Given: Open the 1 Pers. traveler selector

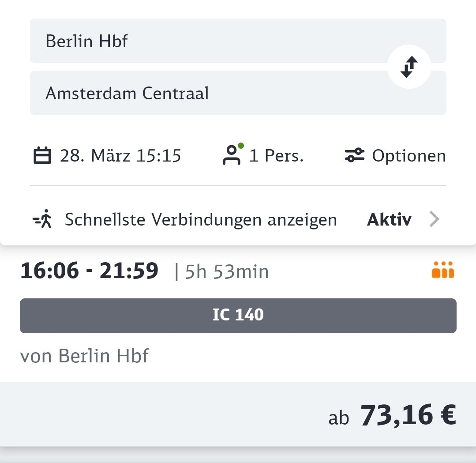Looking at the screenshot, I should click(x=276, y=156).
